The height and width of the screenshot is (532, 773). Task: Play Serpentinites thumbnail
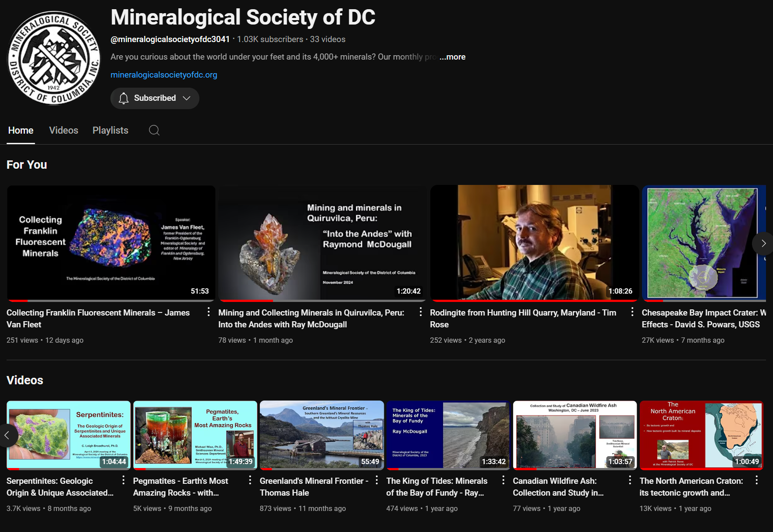pos(68,435)
